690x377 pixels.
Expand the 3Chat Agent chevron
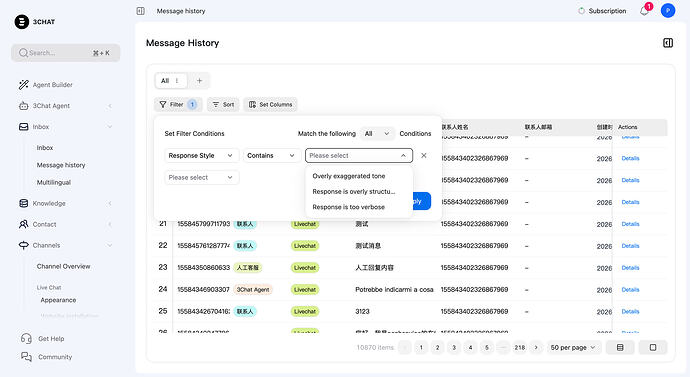[110, 106]
